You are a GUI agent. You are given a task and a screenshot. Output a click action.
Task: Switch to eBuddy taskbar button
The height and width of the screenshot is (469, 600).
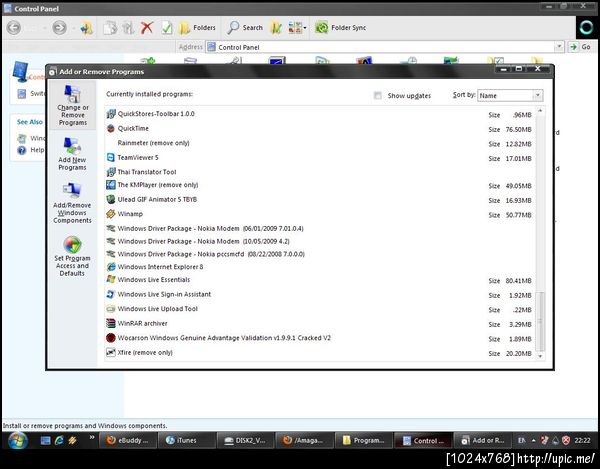[x=128, y=440]
